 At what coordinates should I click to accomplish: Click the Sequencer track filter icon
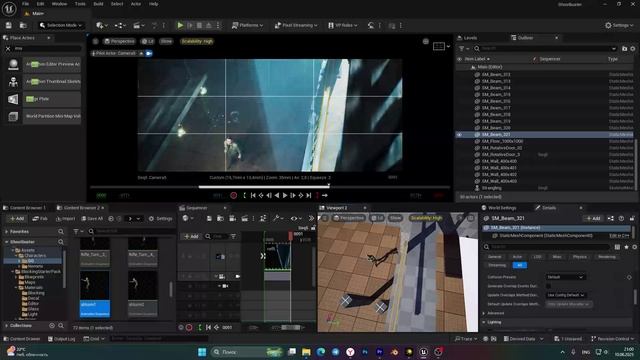(x=233, y=236)
